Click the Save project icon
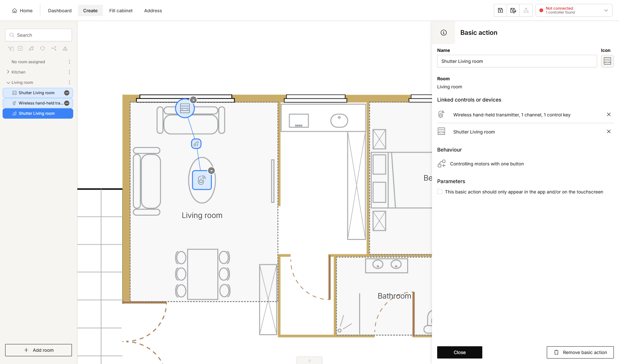This screenshot has width=619, height=364. [500, 10]
